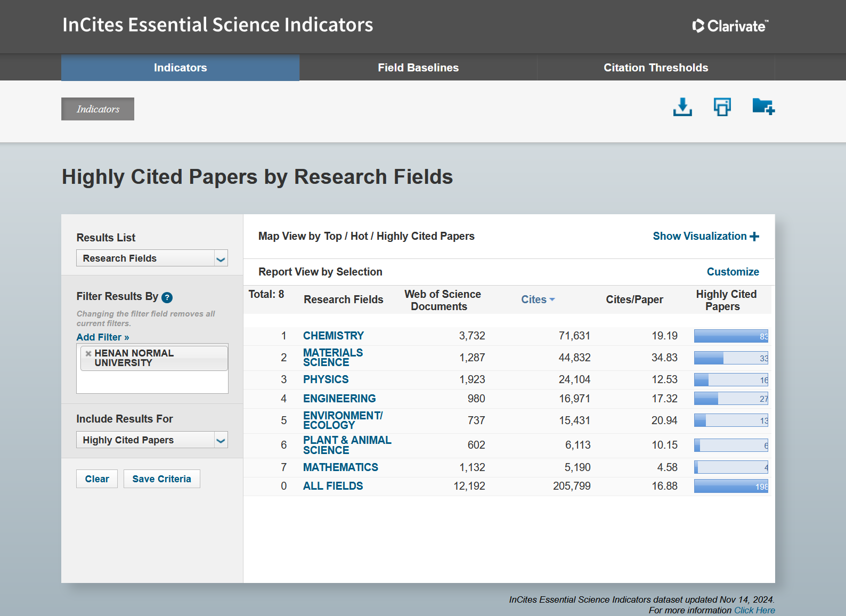This screenshot has height=616, width=846.
Task: Click the Show Visualization plus icon
Action: click(754, 237)
